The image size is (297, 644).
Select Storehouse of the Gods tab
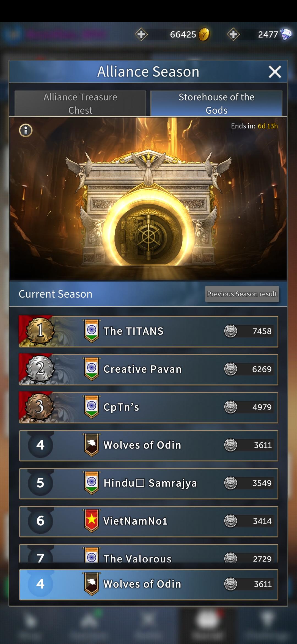click(x=216, y=103)
